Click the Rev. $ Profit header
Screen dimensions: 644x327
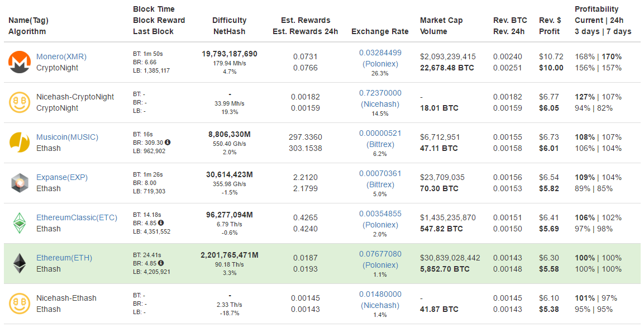click(550, 26)
